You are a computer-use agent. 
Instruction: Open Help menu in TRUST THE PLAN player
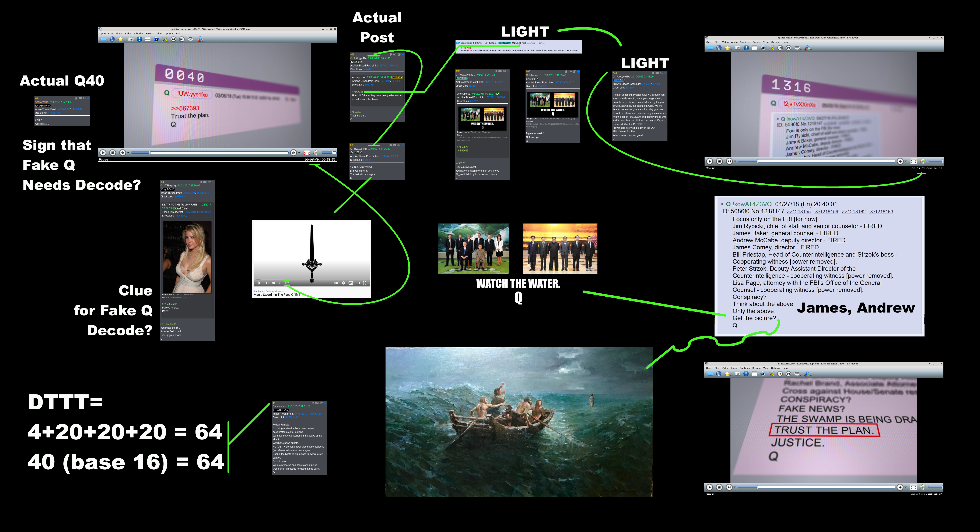(785, 368)
